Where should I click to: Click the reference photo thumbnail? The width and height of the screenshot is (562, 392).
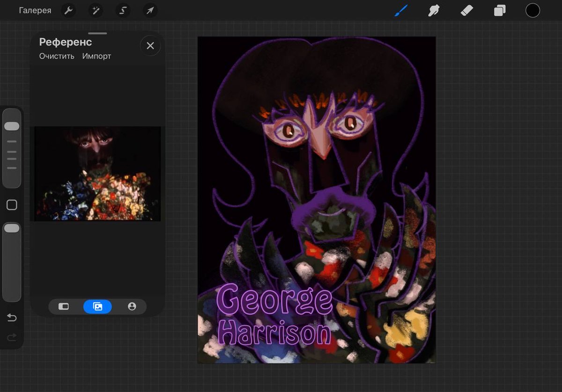pyautogui.click(x=97, y=174)
